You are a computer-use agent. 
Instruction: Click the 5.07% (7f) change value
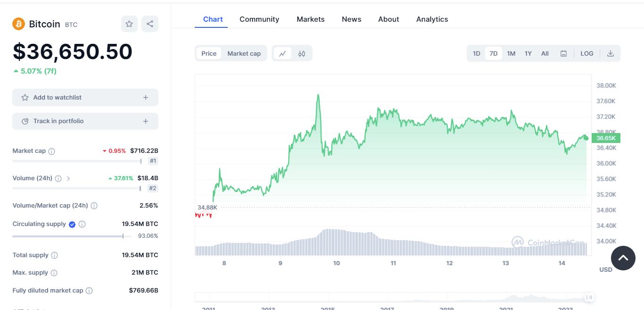pos(35,71)
